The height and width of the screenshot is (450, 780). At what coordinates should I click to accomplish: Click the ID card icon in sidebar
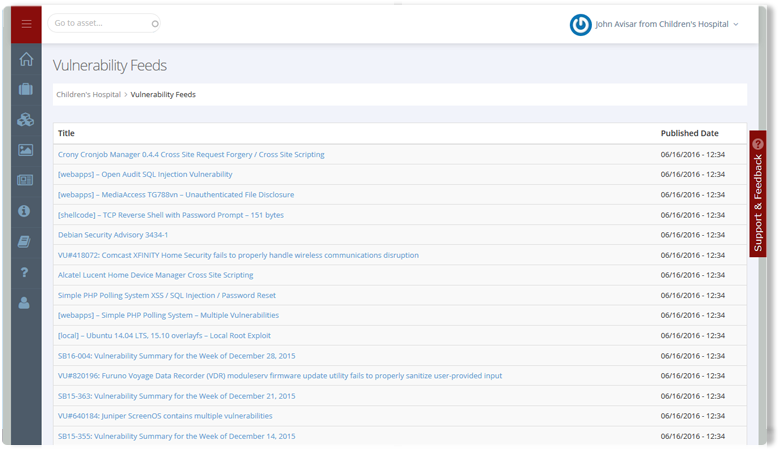26,181
